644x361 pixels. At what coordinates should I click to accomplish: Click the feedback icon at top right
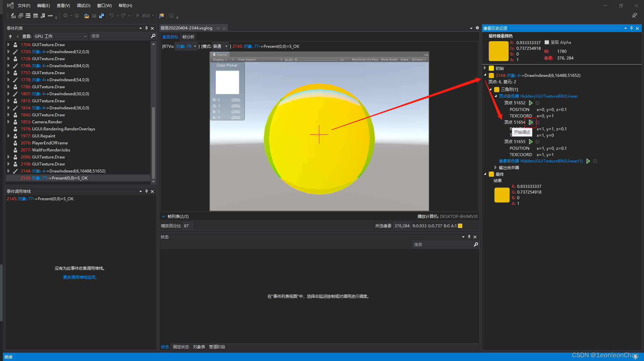pyautogui.click(x=635, y=16)
